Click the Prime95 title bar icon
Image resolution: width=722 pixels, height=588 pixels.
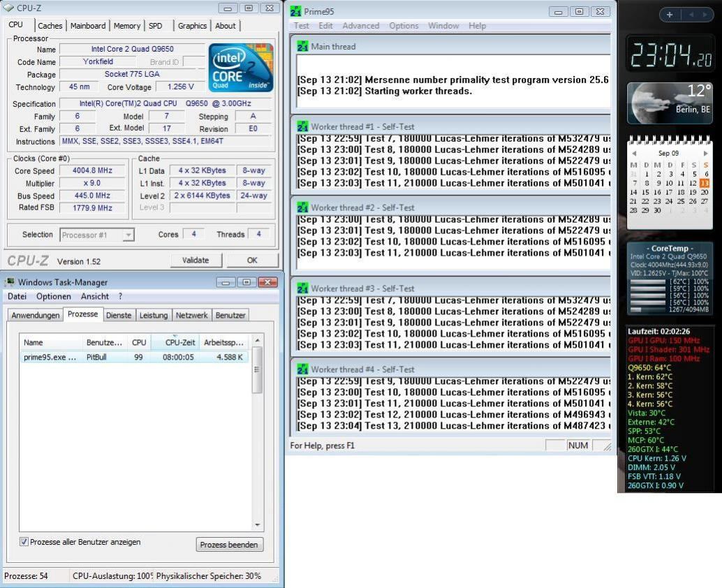295,11
